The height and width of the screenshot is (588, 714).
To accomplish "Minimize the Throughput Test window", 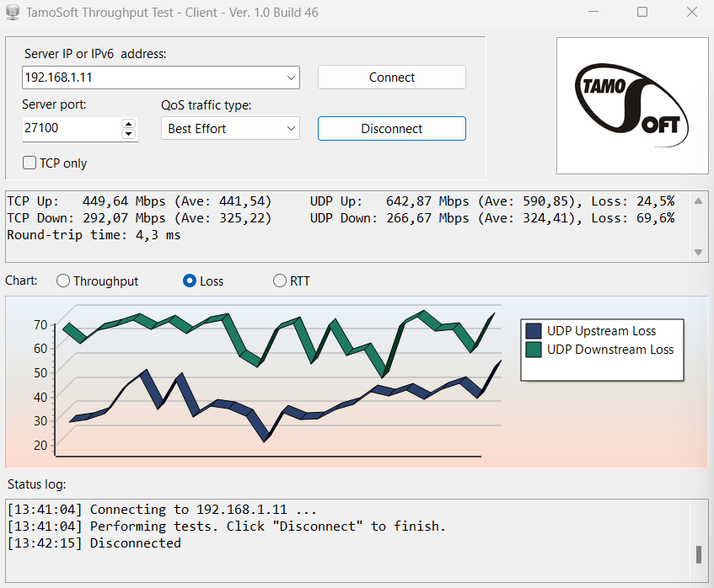I will click(593, 12).
